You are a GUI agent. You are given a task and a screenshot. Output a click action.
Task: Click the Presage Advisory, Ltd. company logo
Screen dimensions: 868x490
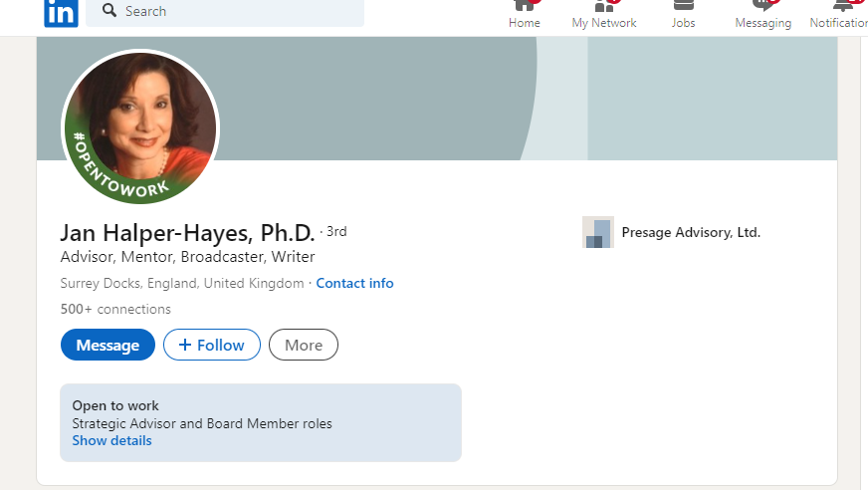598,232
